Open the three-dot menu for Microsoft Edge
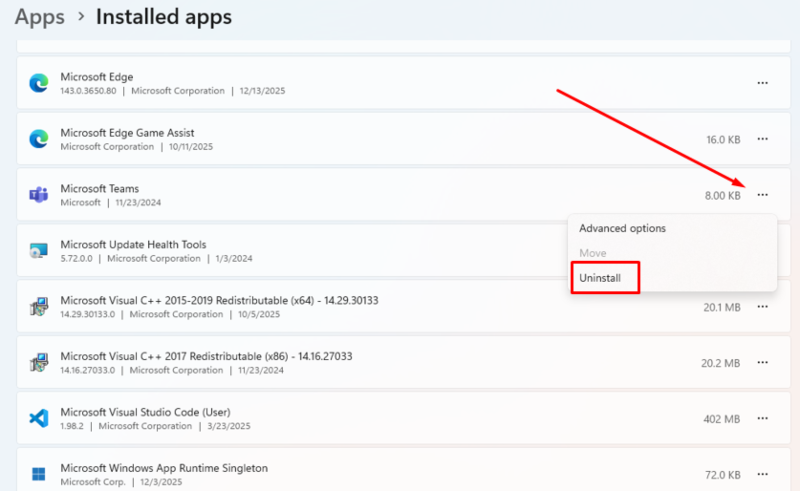The width and height of the screenshot is (800, 491). pyautogui.click(x=763, y=83)
